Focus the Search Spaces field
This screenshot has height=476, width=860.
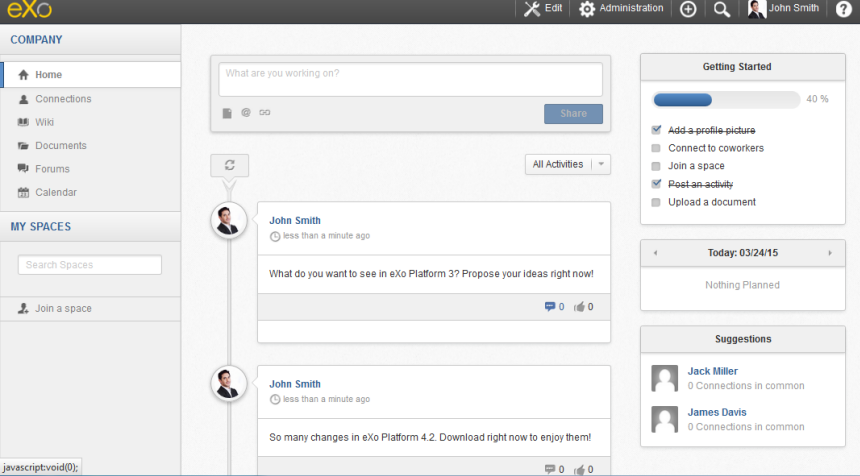point(90,265)
